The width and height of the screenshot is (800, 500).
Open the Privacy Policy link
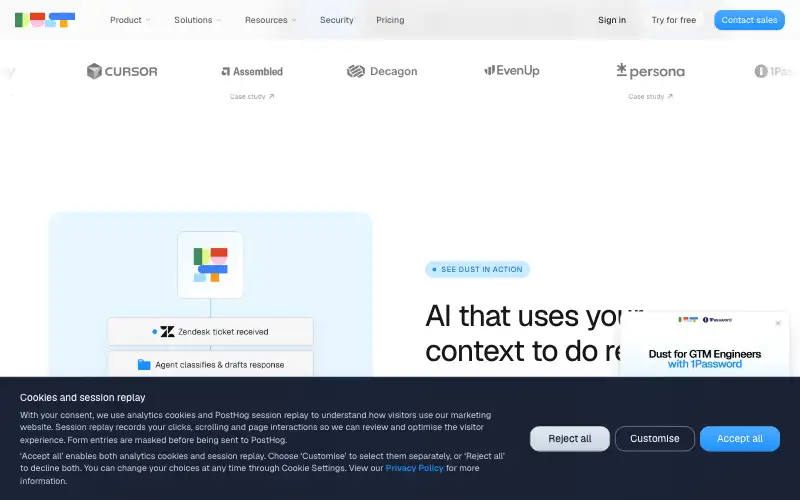click(414, 468)
